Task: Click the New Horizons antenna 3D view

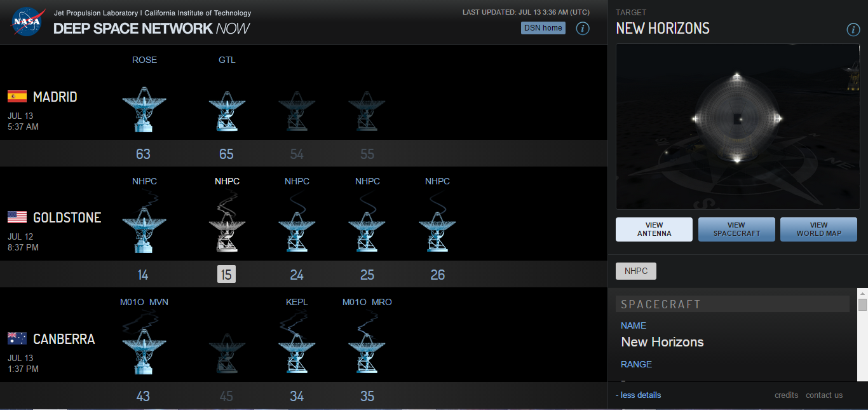Action: 737,126
